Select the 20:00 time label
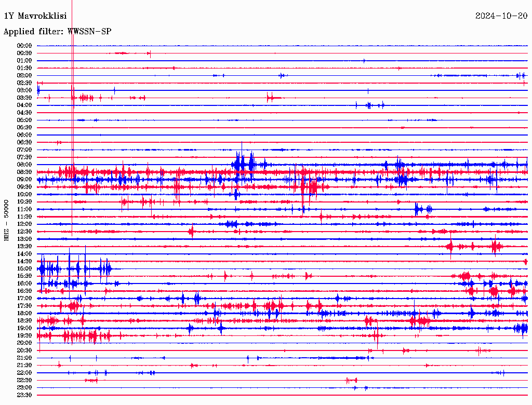The image size is (532, 405). click(x=24, y=343)
